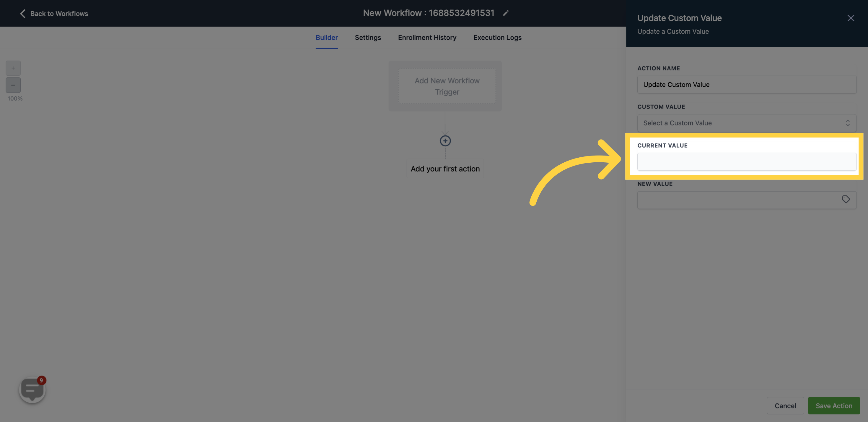868x422 pixels.
Task: Click the Add New Workflow Trigger block
Action: (447, 85)
